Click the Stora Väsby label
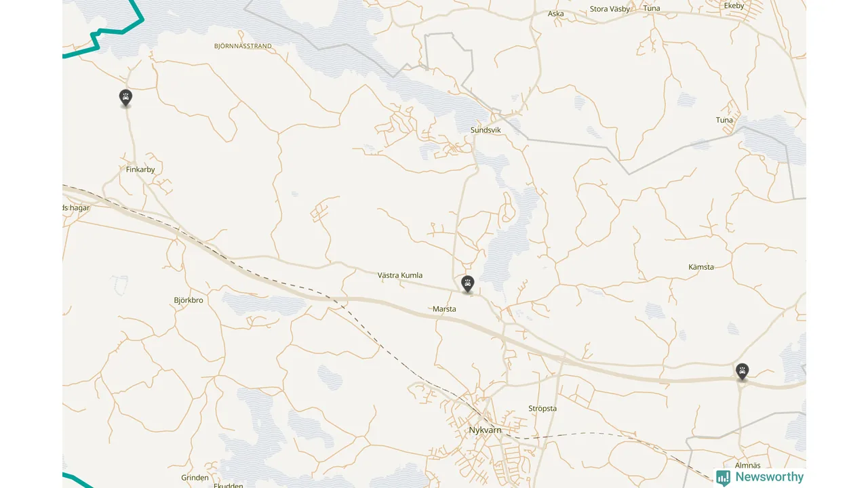 (x=610, y=9)
